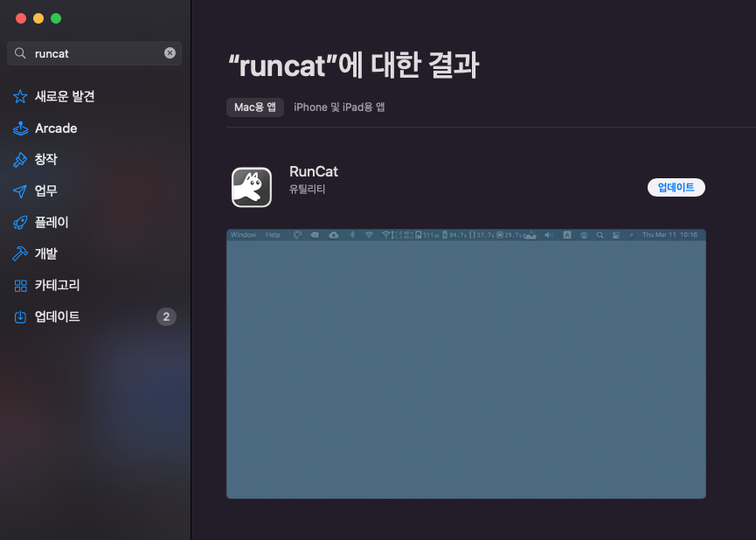Viewport: 756px width, 540px height.
Task: Open the RunCat screenshot preview
Action: pyautogui.click(x=466, y=364)
